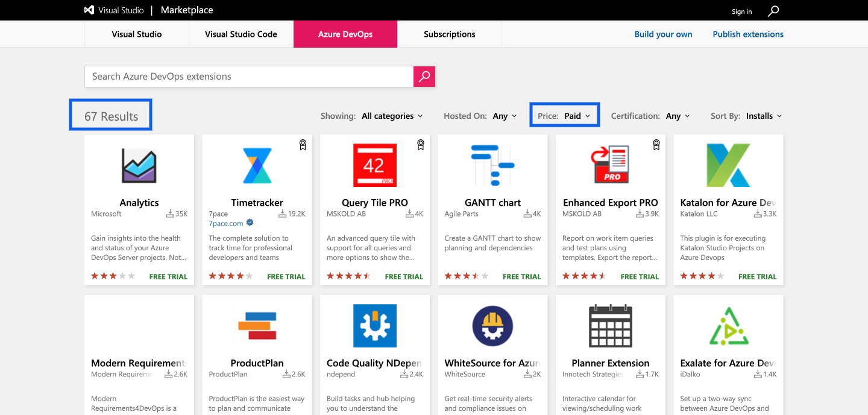Open the Build your own link
This screenshot has width=868, height=415.
663,34
